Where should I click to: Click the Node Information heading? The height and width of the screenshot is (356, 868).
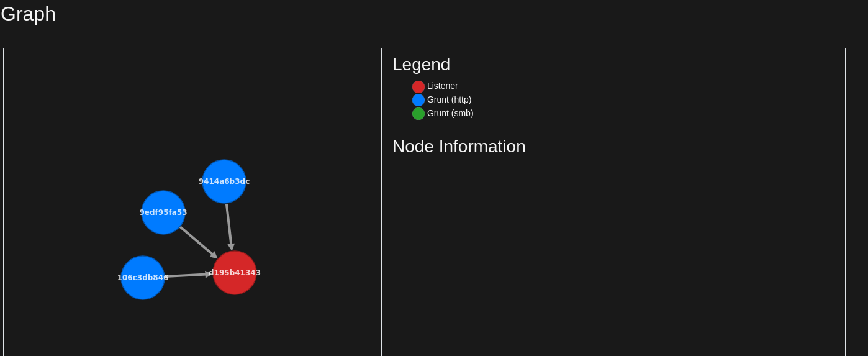tap(459, 147)
